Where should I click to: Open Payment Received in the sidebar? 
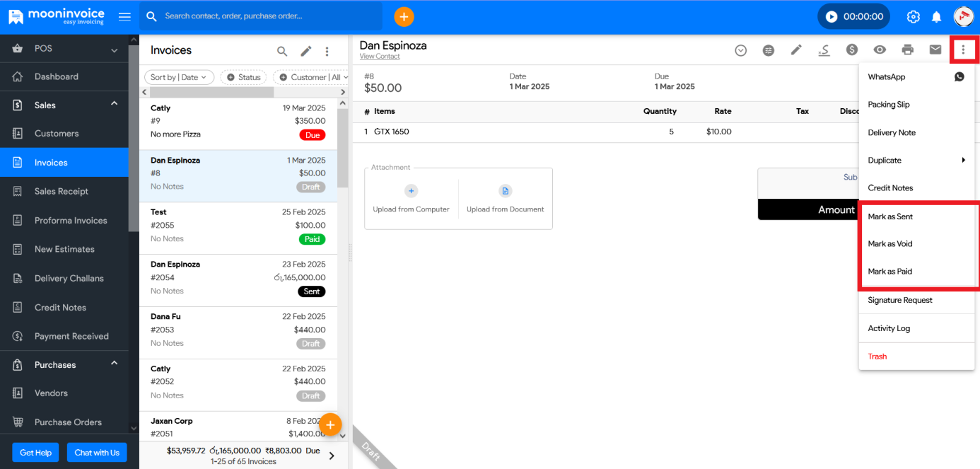pos(64,336)
